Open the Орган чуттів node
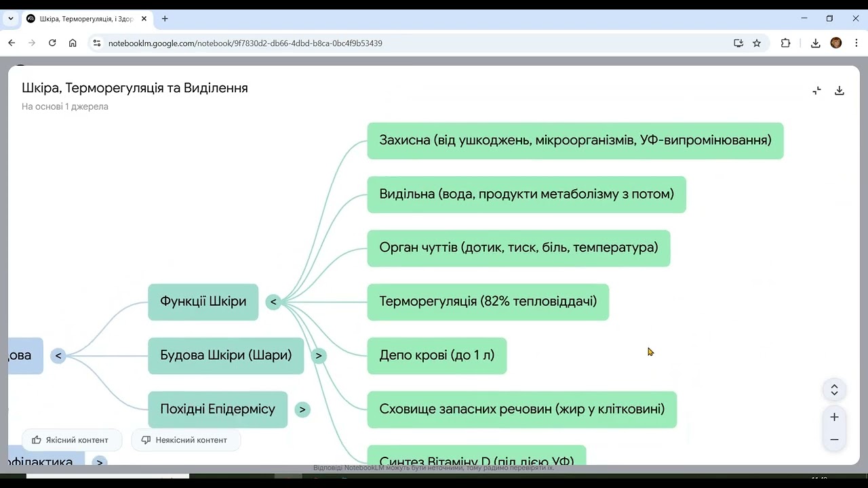868x488 pixels. [x=518, y=248]
